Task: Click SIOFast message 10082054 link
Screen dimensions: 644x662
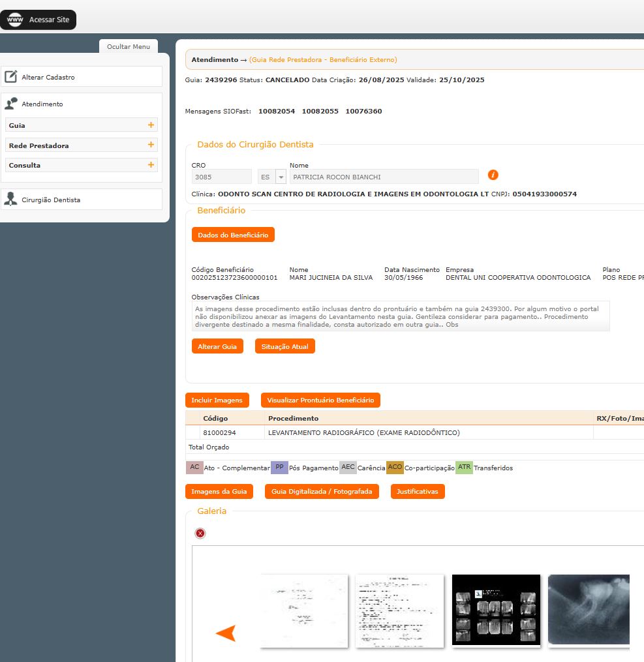Action: [277, 112]
